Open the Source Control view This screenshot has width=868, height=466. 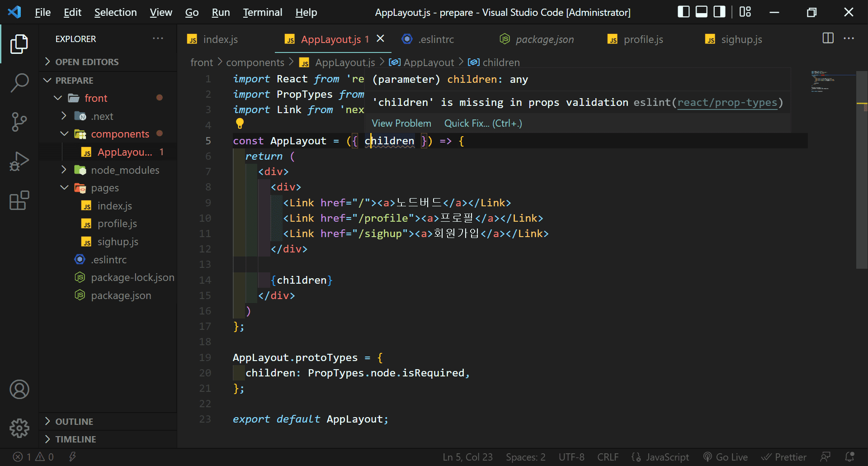tap(19, 122)
